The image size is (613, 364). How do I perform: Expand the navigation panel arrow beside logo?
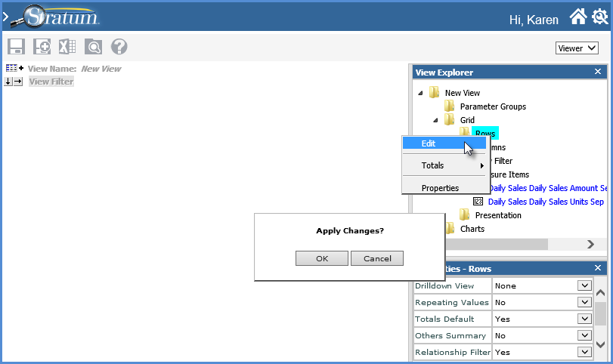tap(5, 17)
